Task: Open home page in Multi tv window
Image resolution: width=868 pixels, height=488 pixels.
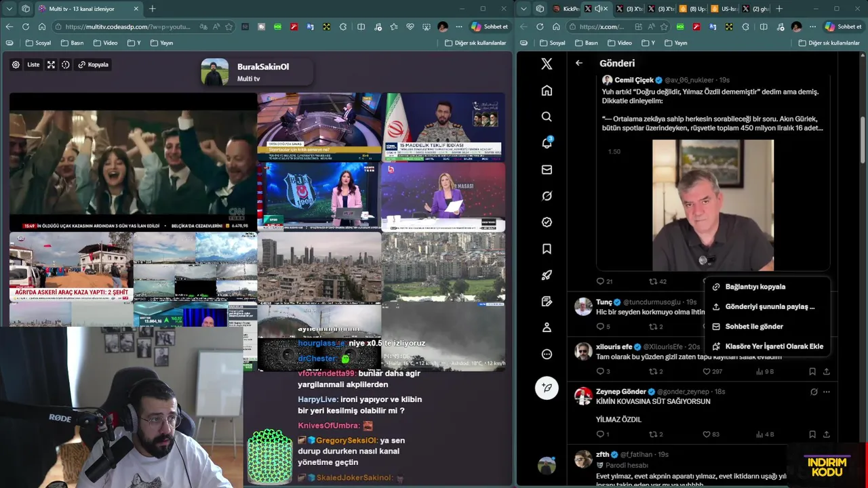Action: (x=42, y=26)
